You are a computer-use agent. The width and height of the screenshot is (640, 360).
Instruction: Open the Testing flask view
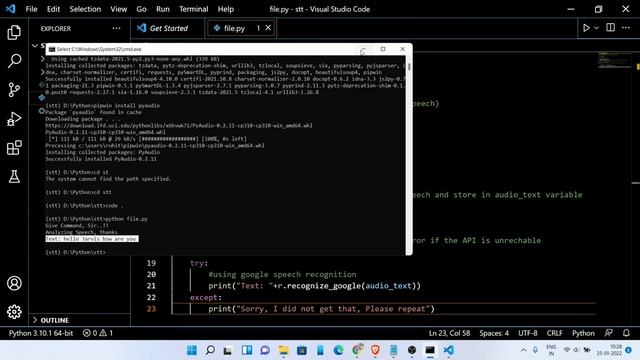[x=14, y=177]
